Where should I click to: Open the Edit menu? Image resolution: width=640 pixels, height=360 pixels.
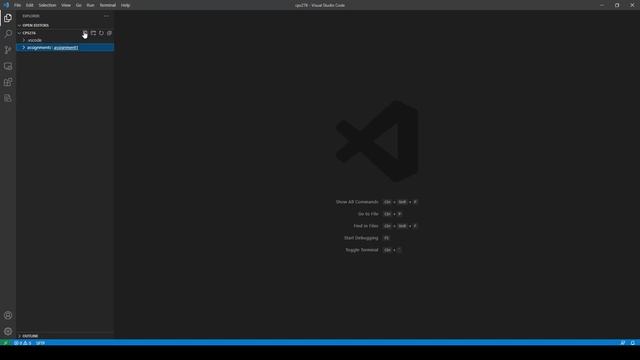[x=30, y=5]
